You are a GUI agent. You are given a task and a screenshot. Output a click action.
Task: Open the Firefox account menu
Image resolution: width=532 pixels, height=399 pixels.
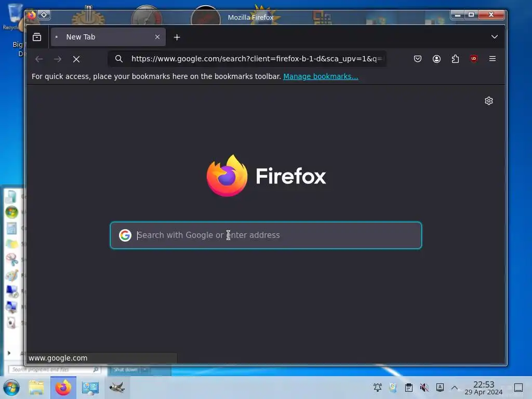[x=436, y=59]
